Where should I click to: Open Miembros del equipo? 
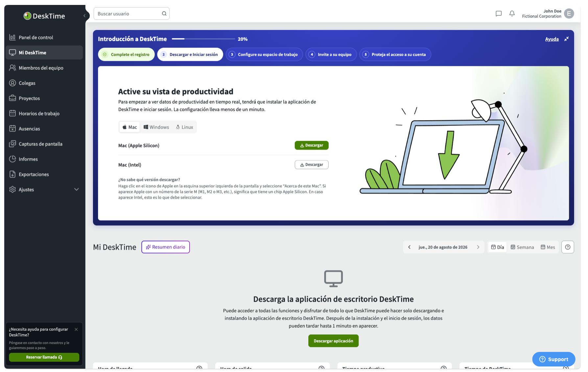coord(44,68)
